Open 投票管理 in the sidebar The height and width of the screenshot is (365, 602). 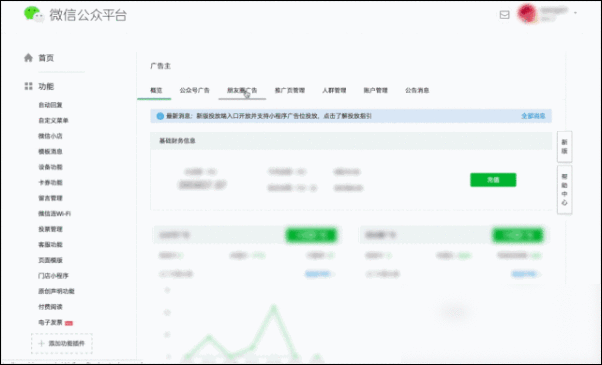[50, 229]
